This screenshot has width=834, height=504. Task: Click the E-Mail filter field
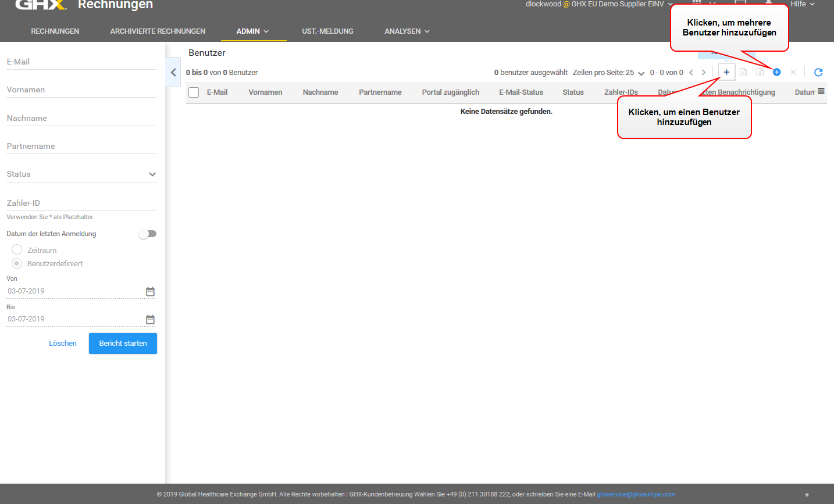(x=81, y=62)
